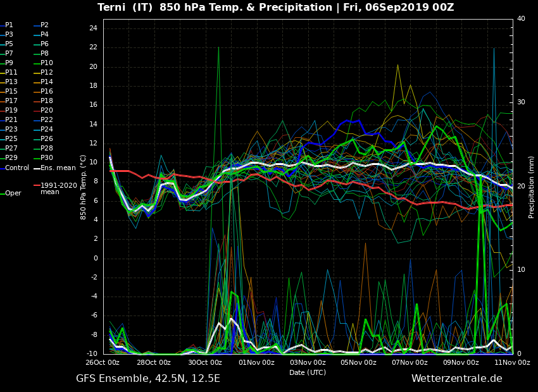Screen dimensions: 538x392
Task: Select the P10 legend label
Action: click(47, 63)
